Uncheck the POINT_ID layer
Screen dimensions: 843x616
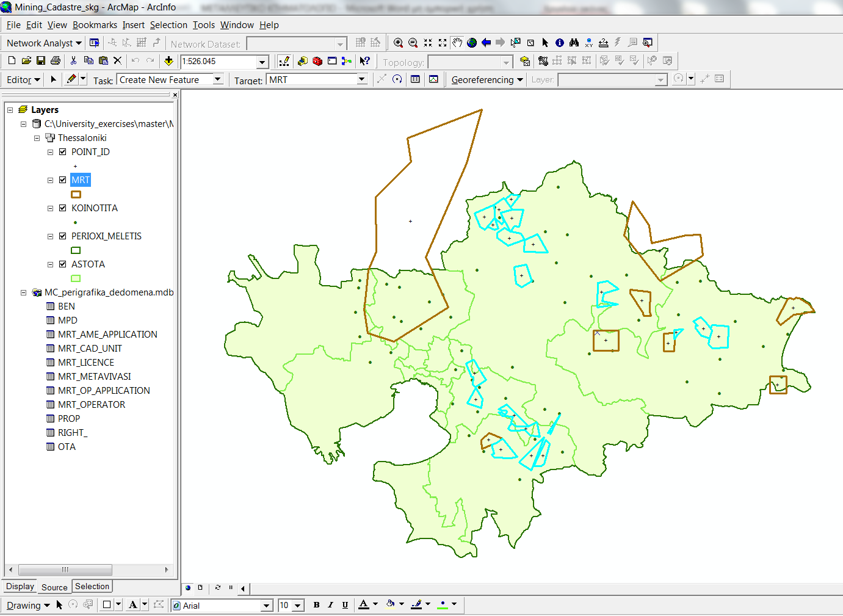62,152
